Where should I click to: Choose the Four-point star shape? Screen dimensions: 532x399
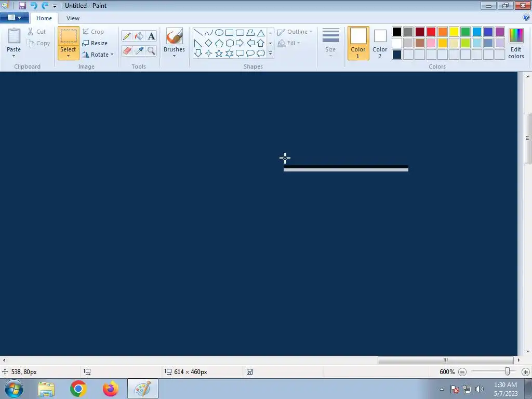point(209,54)
